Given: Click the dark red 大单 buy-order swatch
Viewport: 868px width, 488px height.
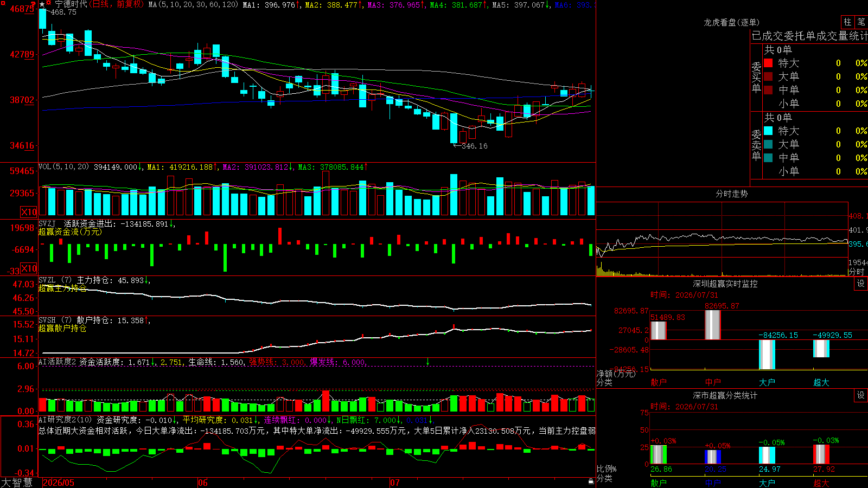Looking at the screenshot, I should click(768, 76).
